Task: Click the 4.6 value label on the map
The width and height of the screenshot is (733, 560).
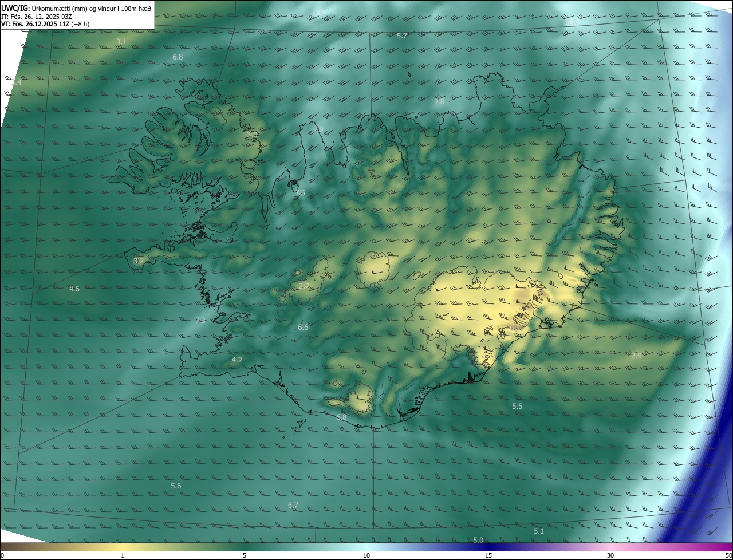Action: [x=74, y=289]
